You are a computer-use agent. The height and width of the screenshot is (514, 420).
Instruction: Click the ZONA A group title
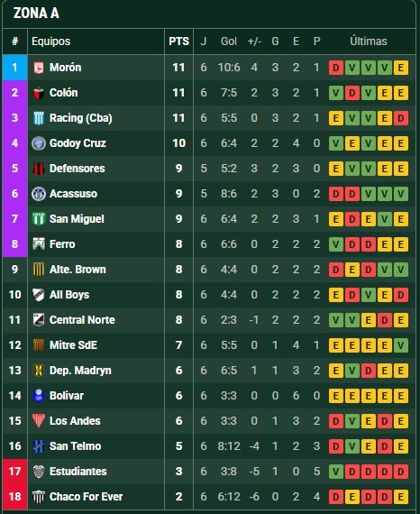click(36, 14)
